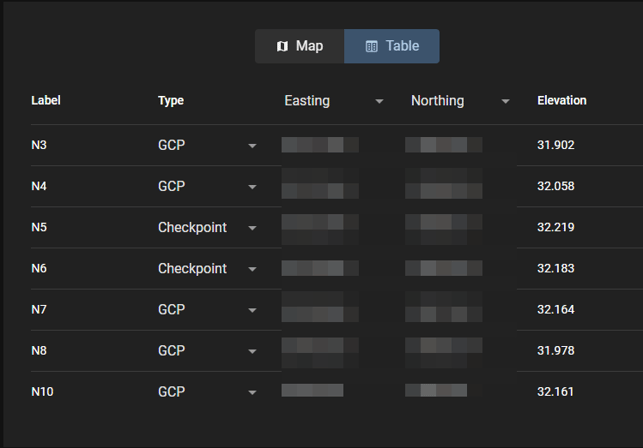Open the Type dropdown for row N4
This screenshot has width=643, height=448.
[x=252, y=187]
